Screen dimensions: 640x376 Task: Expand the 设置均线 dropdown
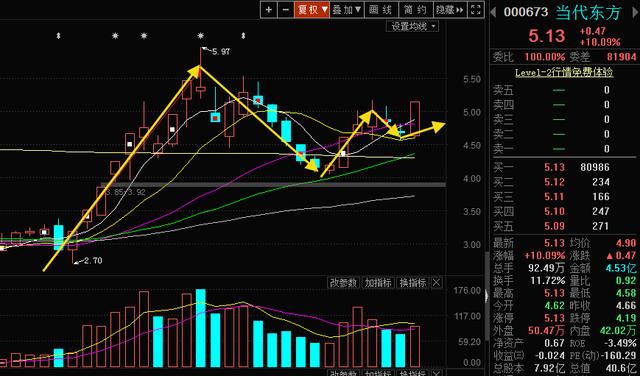tap(412, 27)
